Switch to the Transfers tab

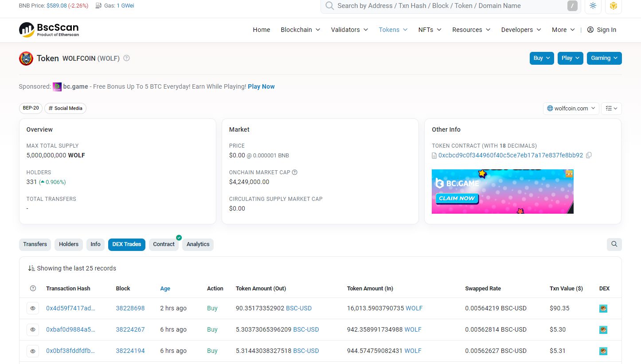tap(35, 244)
